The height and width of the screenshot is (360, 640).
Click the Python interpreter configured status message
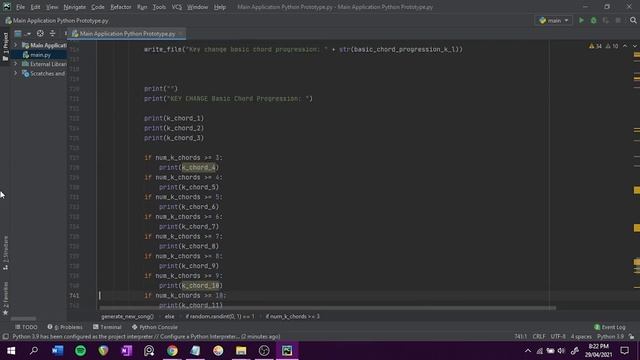pos(146,337)
